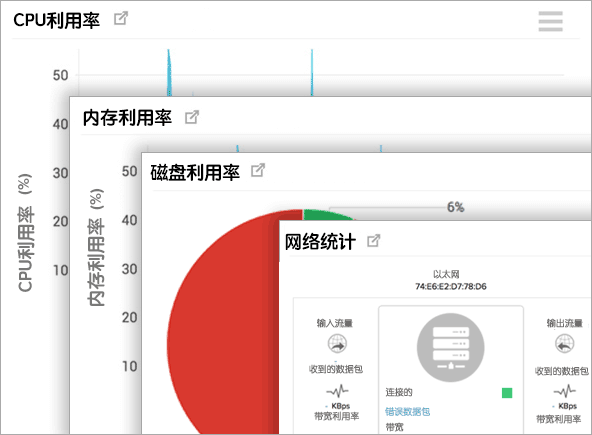Viewport: 592px width, 435px height.
Task: Click the 输入流量 label
Action: (x=335, y=323)
